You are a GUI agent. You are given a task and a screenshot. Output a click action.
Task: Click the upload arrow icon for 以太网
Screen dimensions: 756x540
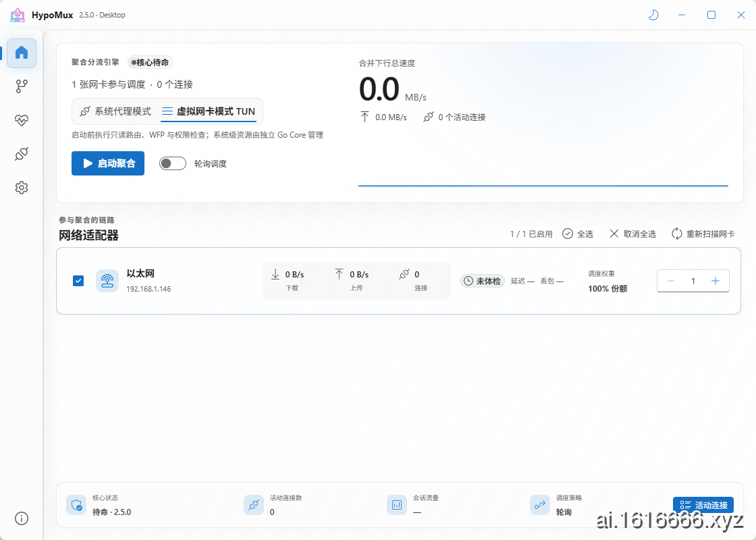(x=340, y=274)
